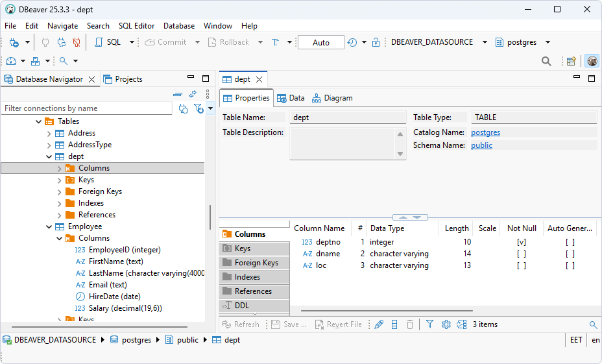Open the SQL Editor menu
This screenshot has width=602, height=364.
pos(136,26)
